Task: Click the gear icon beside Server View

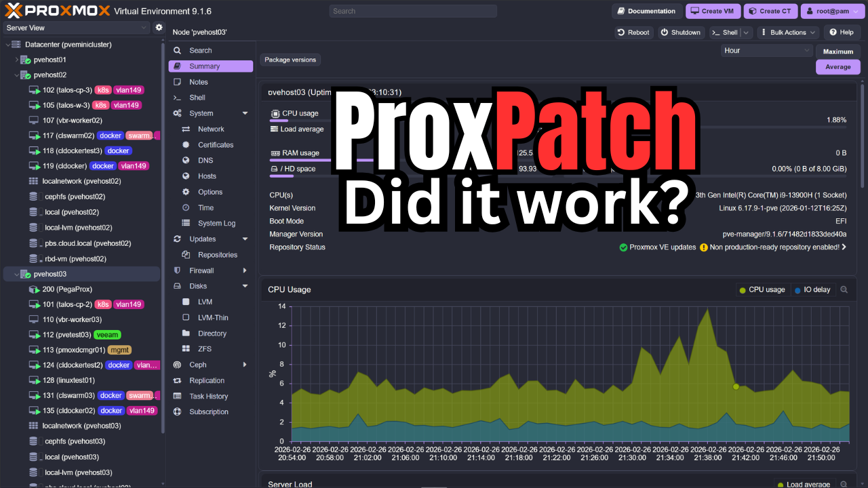Action: coord(159,26)
